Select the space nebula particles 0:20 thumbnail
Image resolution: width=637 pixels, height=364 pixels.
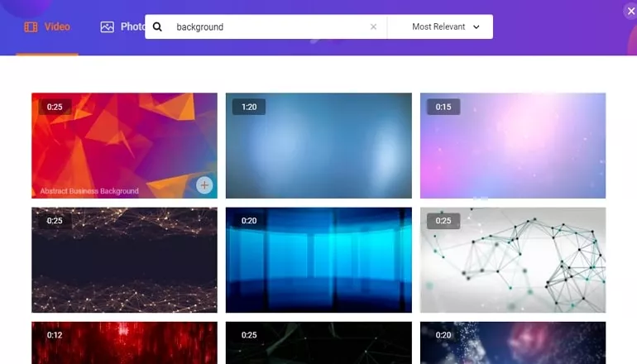click(513, 342)
